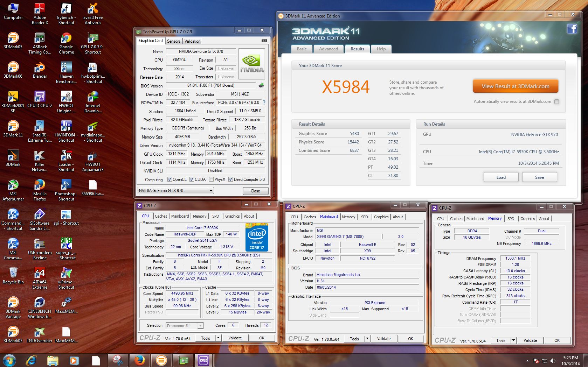This screenshot has width=588, height=367.
Task: Click the Close button in GPU-Z
Action: point(255,191)
